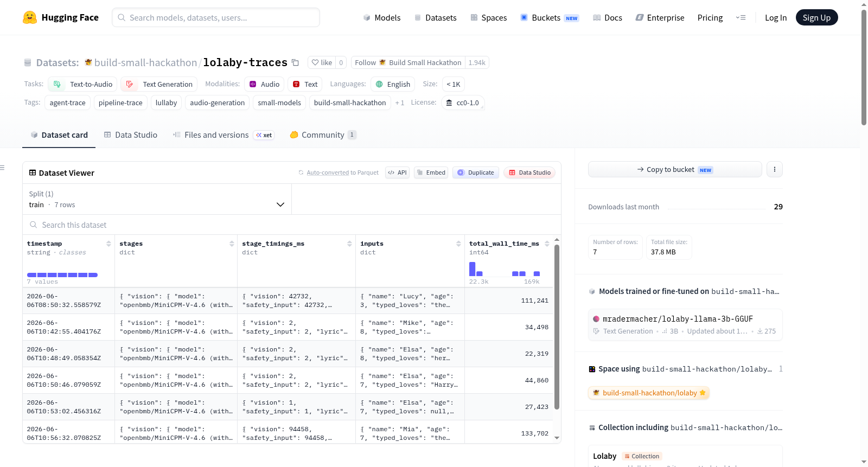This screenshot has height=467, width=868.
Task: Open Data Studio from viewer header
Action: pyautogui.click(x=529, y=172)
